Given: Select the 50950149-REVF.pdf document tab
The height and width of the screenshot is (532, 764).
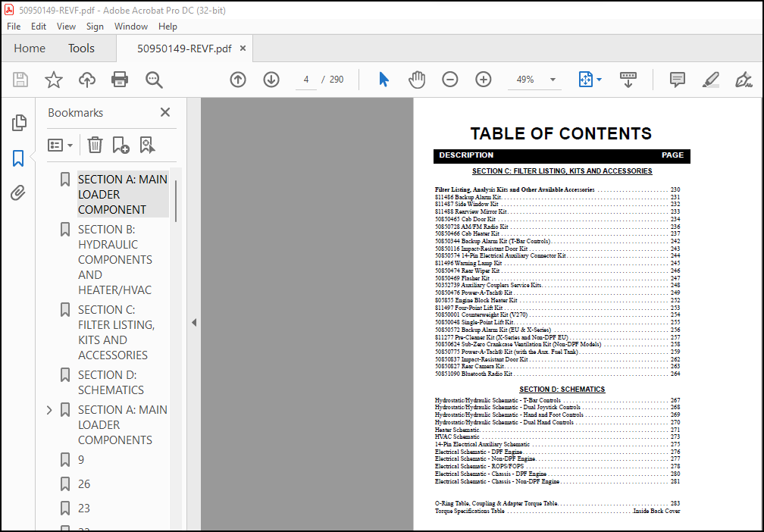Looking at the screenshot, I should tap(185, 49).
